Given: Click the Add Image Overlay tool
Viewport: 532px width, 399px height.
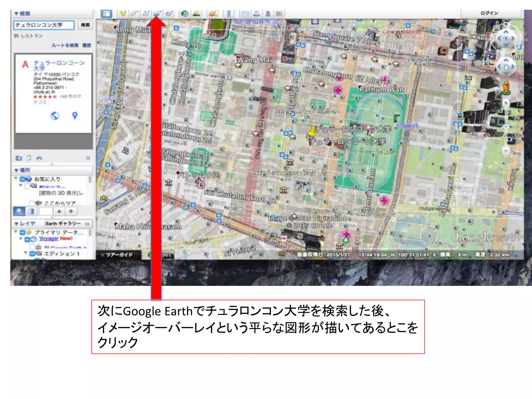Looking at the screenshot, I should [157, 14].
